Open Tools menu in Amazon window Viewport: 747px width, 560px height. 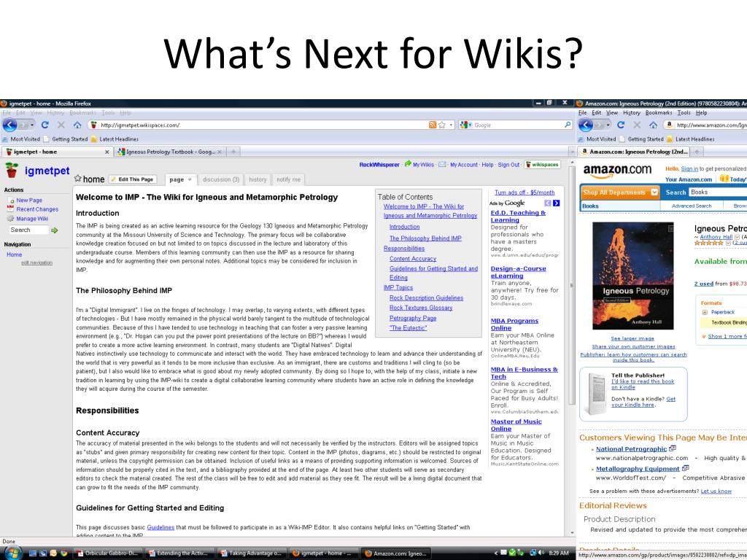(x=684, y=113)
